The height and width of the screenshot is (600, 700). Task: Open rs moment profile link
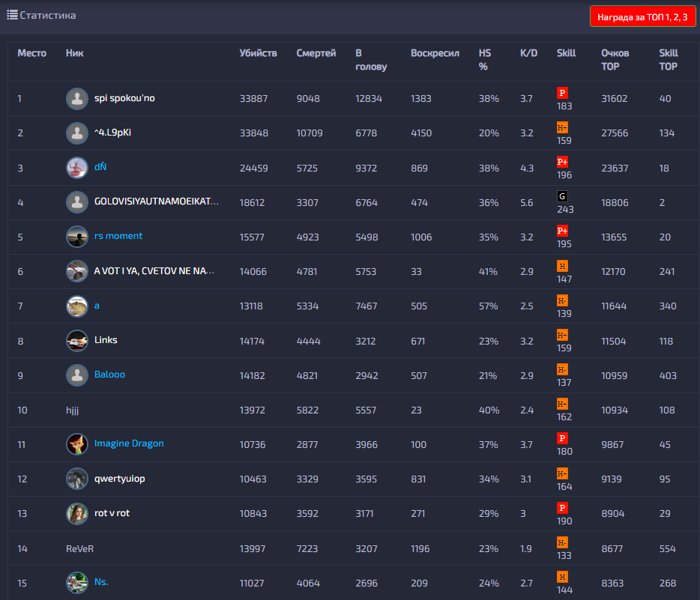118,236
